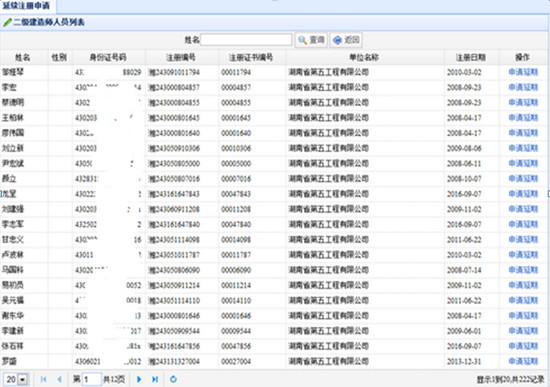
Task: Refresh the personnel list with the reload icon
Action: pos(173,379)
